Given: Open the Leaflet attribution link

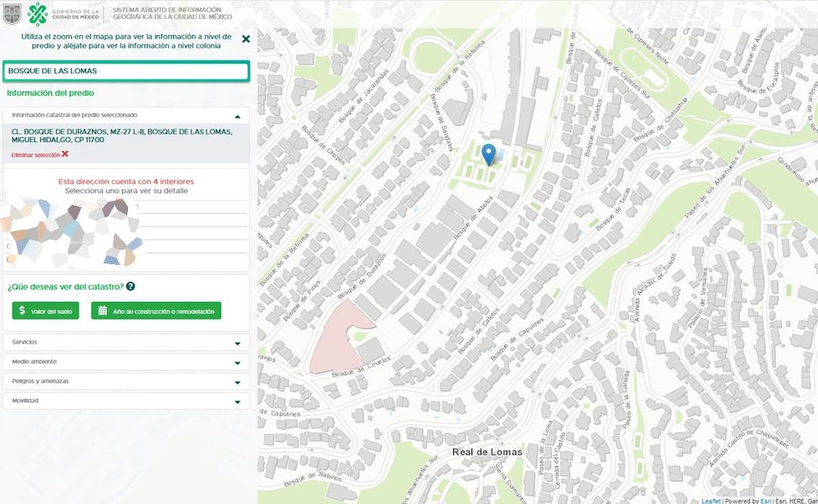Looking at the screenshot, I should [711, 500].
